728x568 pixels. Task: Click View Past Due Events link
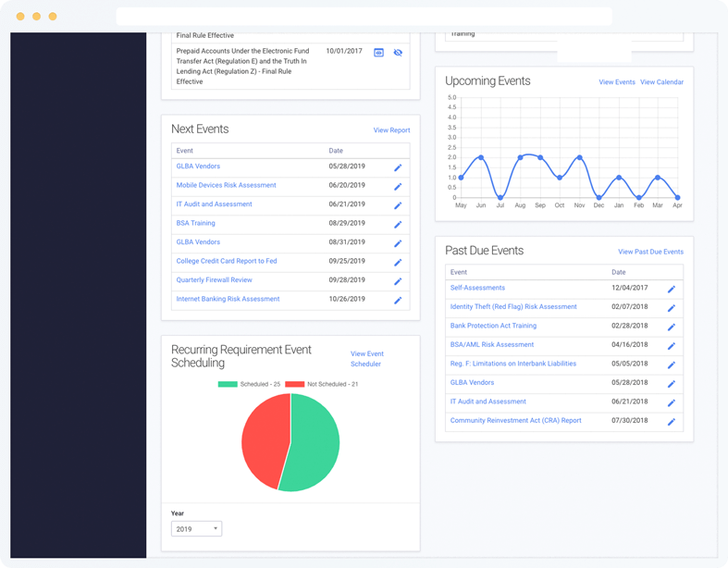click(x=650, y=252)
